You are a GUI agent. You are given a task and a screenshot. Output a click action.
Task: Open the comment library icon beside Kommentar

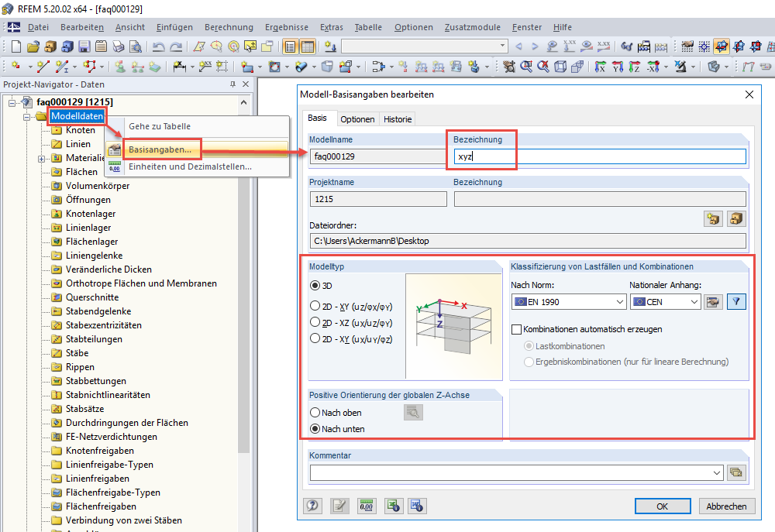(x=736, y=472)
